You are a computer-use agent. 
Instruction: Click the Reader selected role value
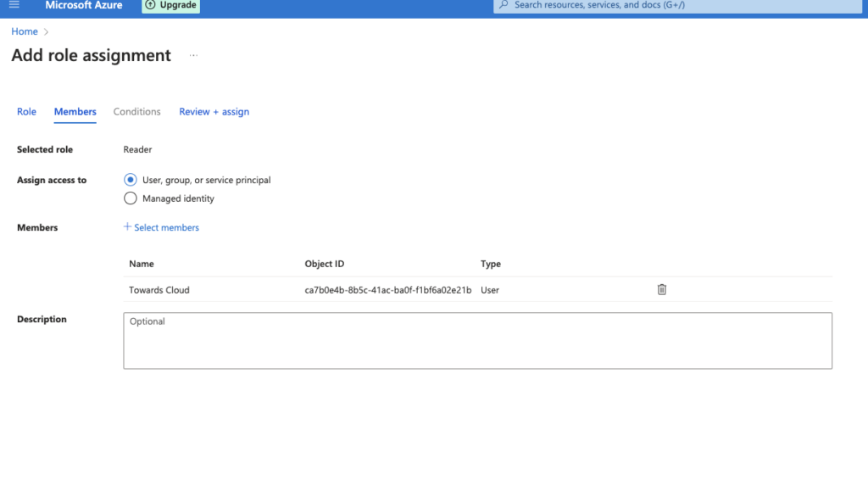coord(137,149)
